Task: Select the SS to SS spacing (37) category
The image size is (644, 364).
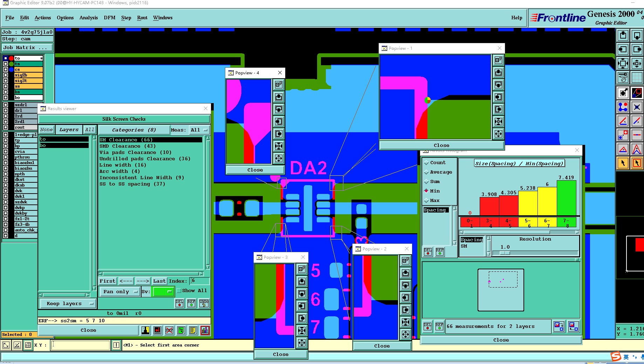Action: (132, 184)
